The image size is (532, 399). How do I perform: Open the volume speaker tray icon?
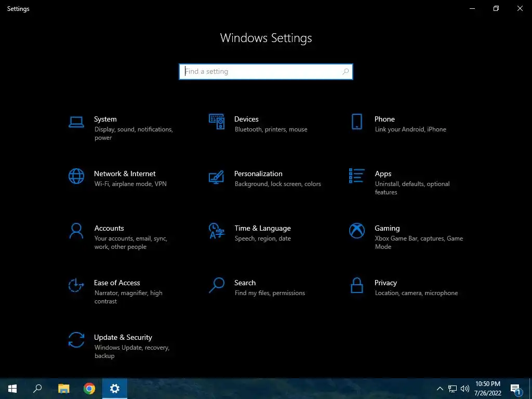[x=465, y=389]
